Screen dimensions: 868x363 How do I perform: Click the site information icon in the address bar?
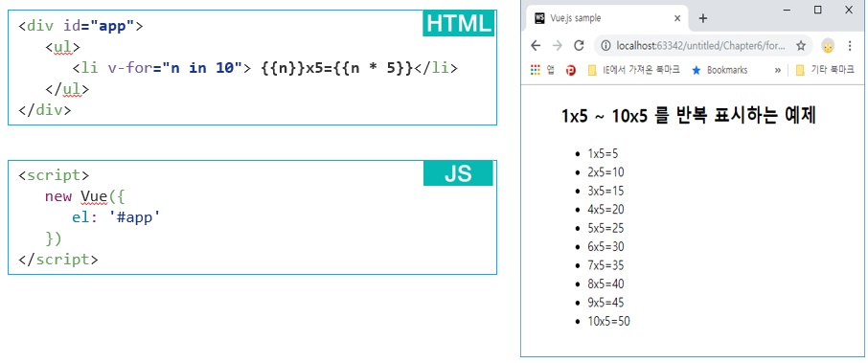(605, 46)
